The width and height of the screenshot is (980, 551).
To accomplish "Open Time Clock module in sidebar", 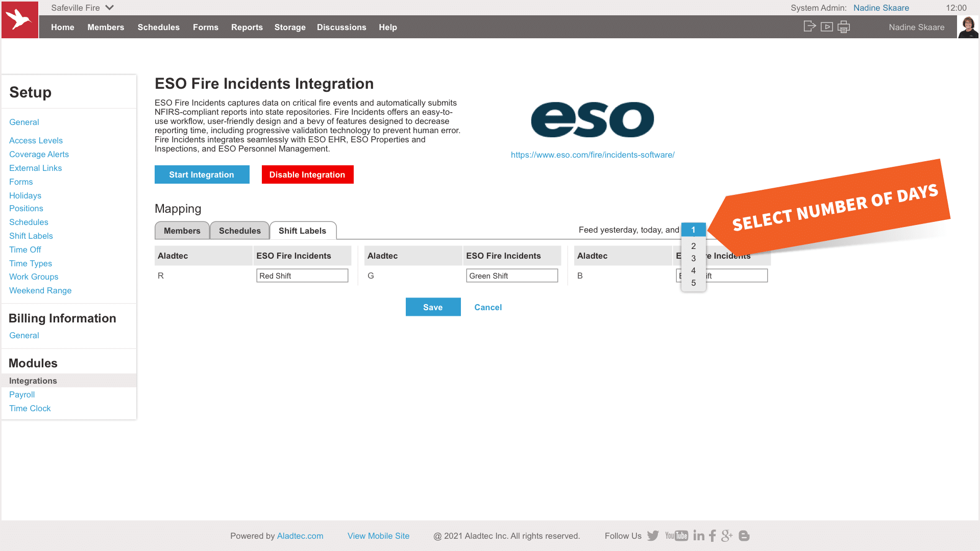I will click(x=30, y=408).
